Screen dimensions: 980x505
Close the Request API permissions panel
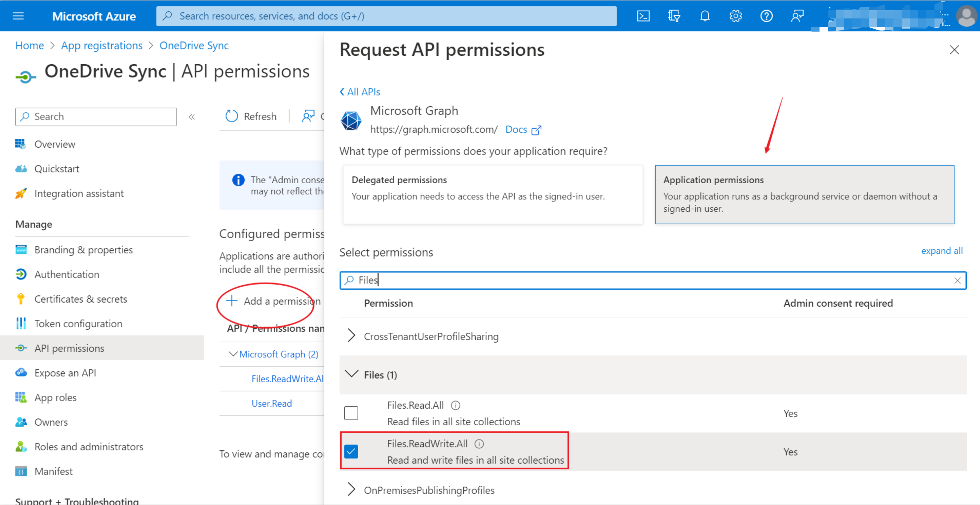[x=954, y=50]
